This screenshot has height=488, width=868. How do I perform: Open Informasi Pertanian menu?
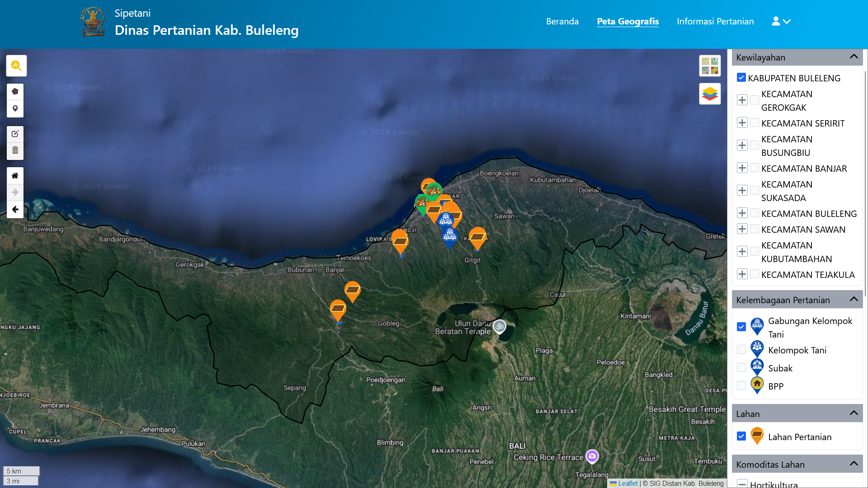[x=715, y=21]
